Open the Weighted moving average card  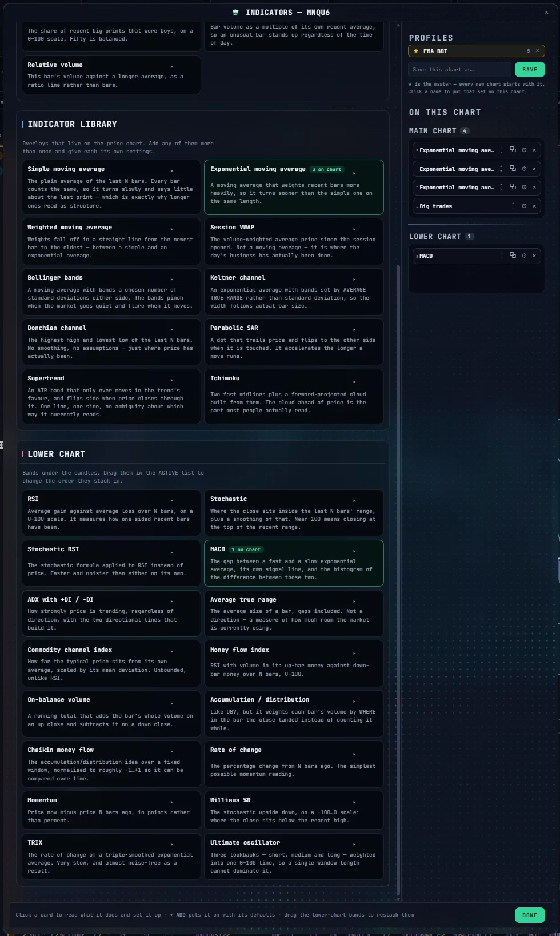111,241
